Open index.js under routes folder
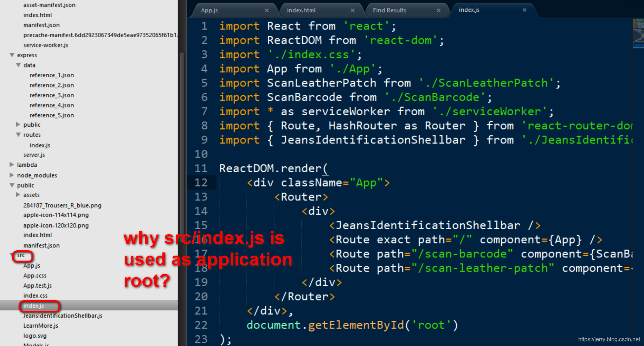The width and height of the screenshot is (644, 346). (40, 145)
